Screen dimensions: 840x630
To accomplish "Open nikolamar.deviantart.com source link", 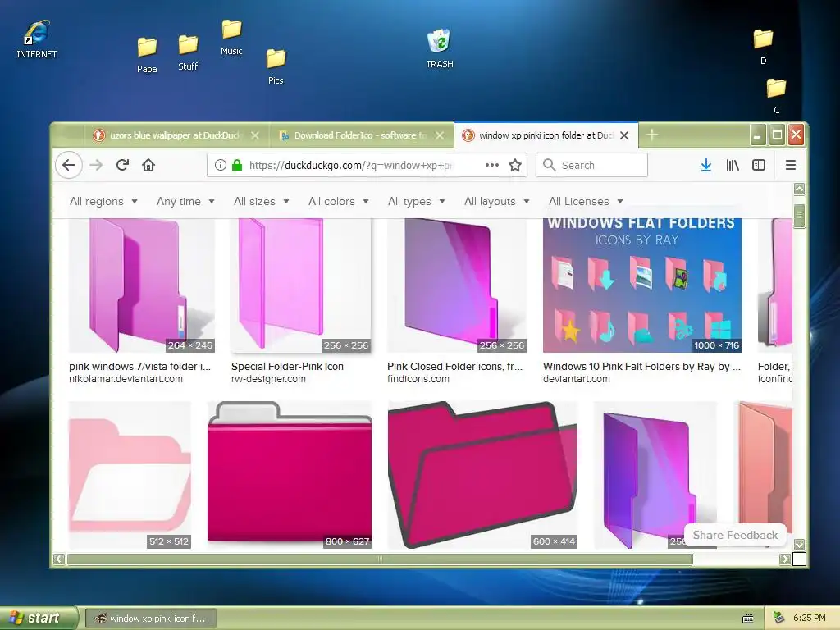I will (126, 379).
